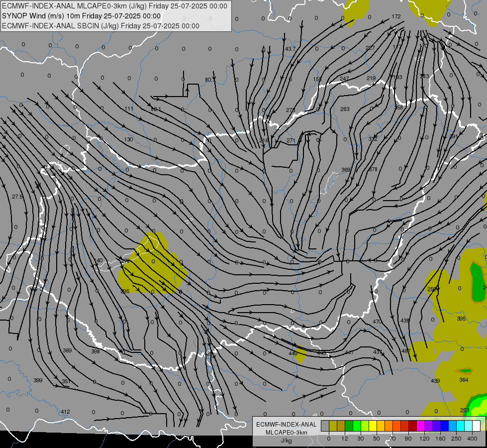Click the map value 332

(373, 139)
